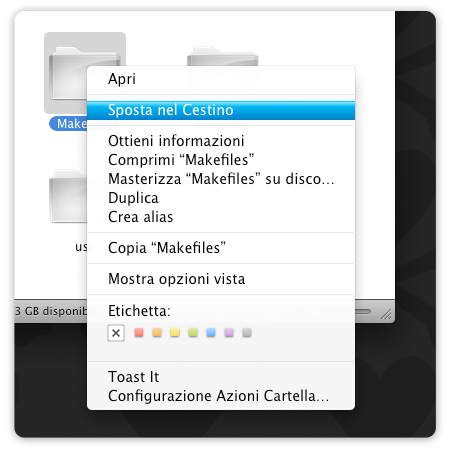Apply the green label color
Image resolution: width=450 pixels, height=450 pixels.
coord(193,332)
